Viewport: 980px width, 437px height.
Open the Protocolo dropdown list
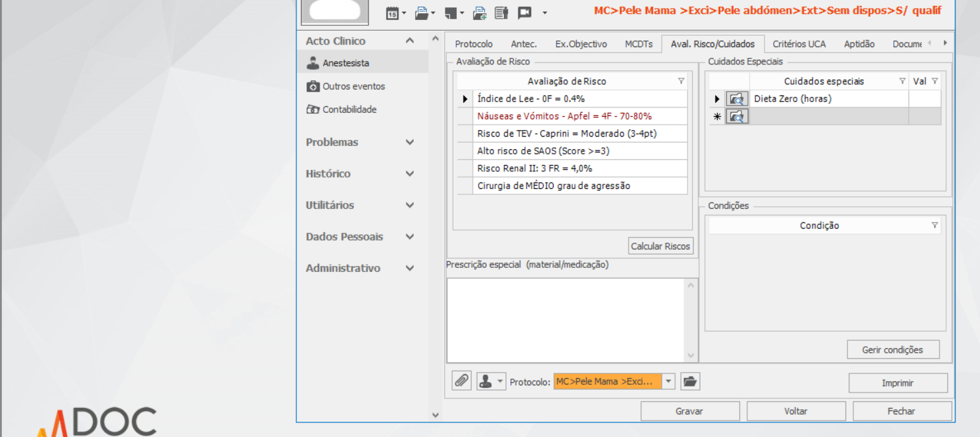[668, 381]
